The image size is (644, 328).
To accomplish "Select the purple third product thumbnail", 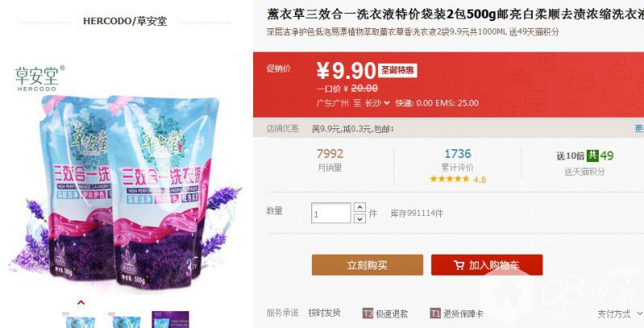I will (x=170, y=320).
